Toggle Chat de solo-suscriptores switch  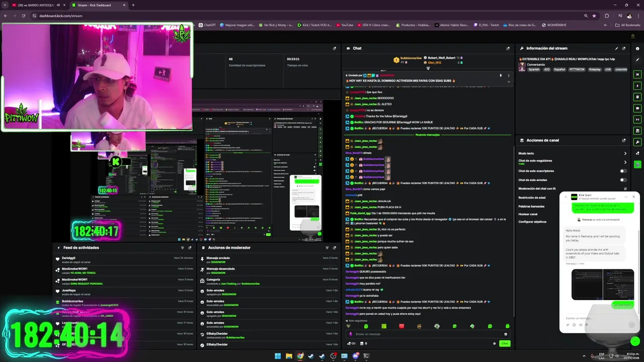pyautogui.click(x=623, y=171)
